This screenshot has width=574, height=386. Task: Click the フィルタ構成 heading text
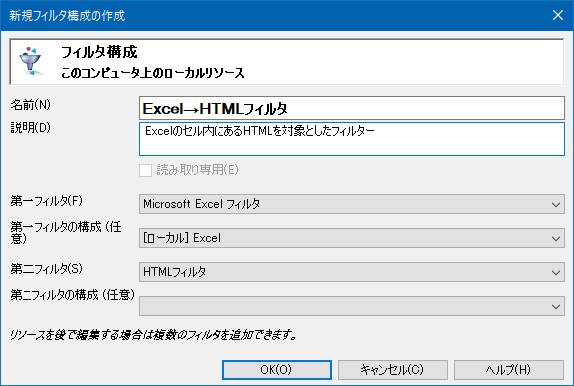99,52
